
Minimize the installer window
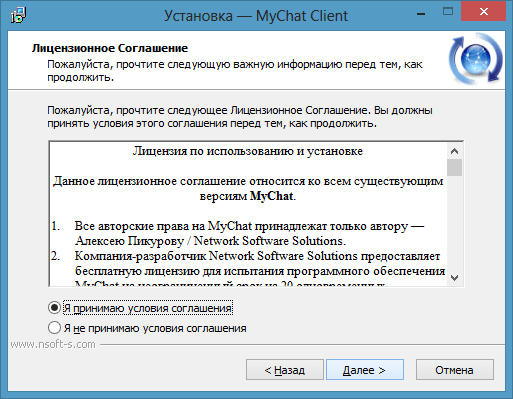pos(421,14)
